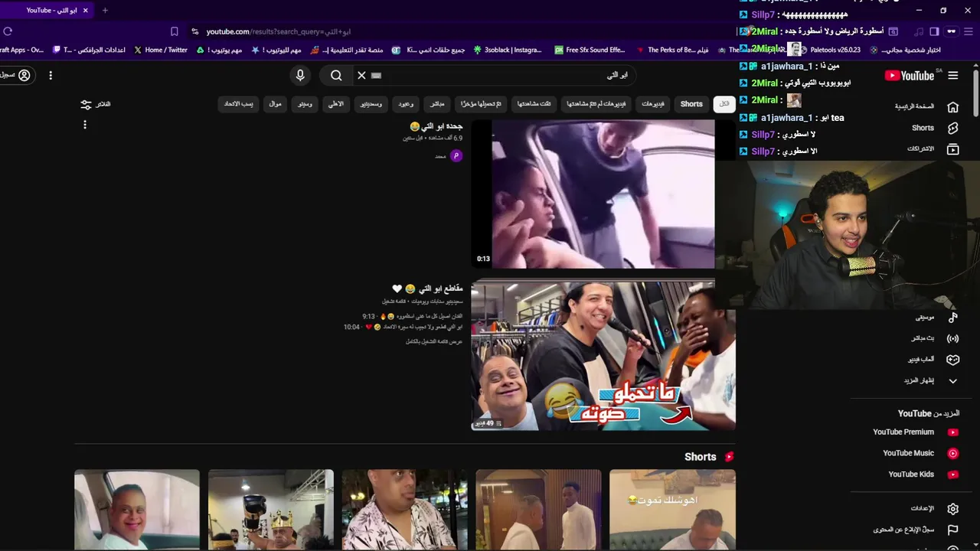The image size is (980, 551).
Task: Open Gaming section in the sidebar
Action: click(933, 359)
